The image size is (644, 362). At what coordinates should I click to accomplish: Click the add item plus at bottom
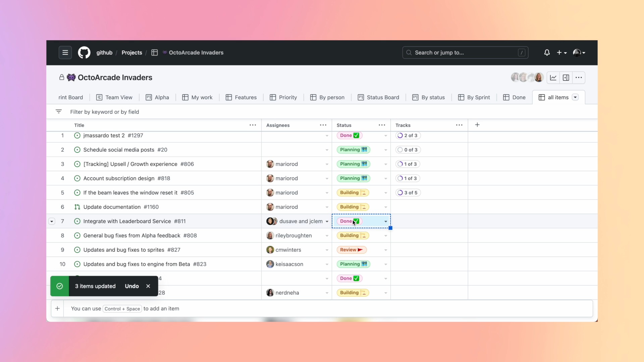57,308
